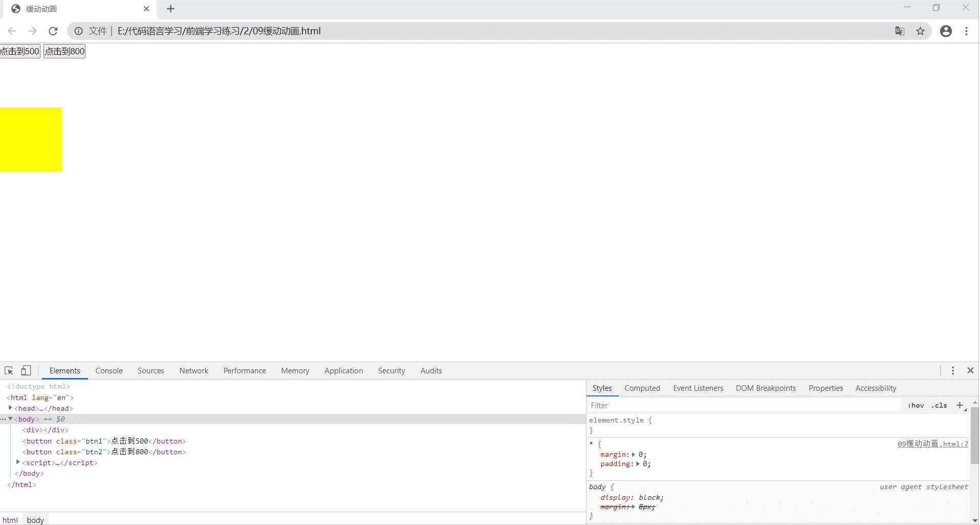The width and height of the screenshot is (980, 525).
Task: Click the translate page icon
Action: tap(900, 31)
